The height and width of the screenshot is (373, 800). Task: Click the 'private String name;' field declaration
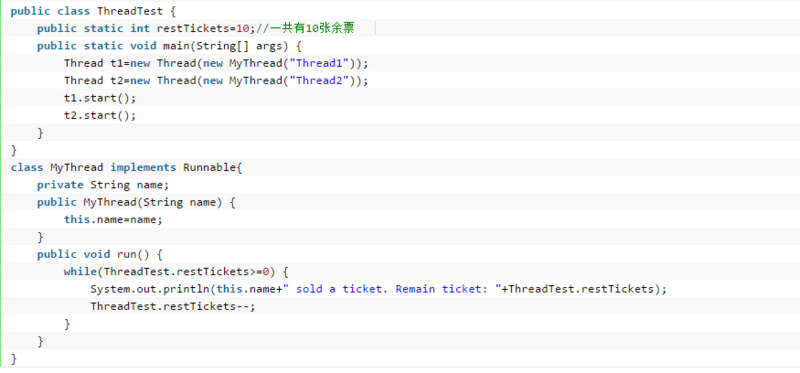pyautogui.click(x=103, y=185)
